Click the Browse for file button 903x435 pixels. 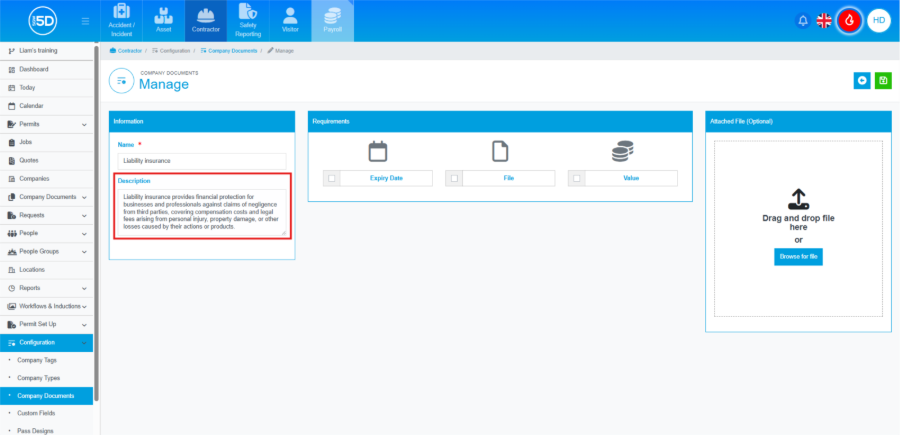(x=798, y=257)
